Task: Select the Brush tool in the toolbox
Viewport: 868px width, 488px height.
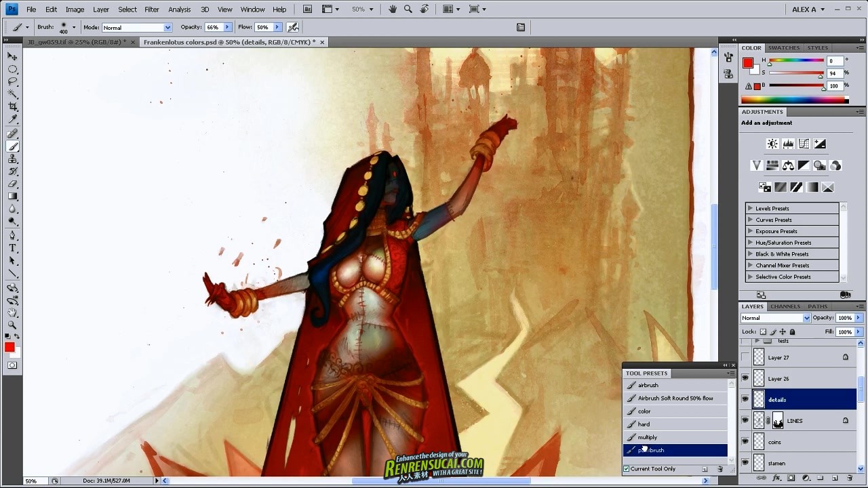Action: pos(12,146)
